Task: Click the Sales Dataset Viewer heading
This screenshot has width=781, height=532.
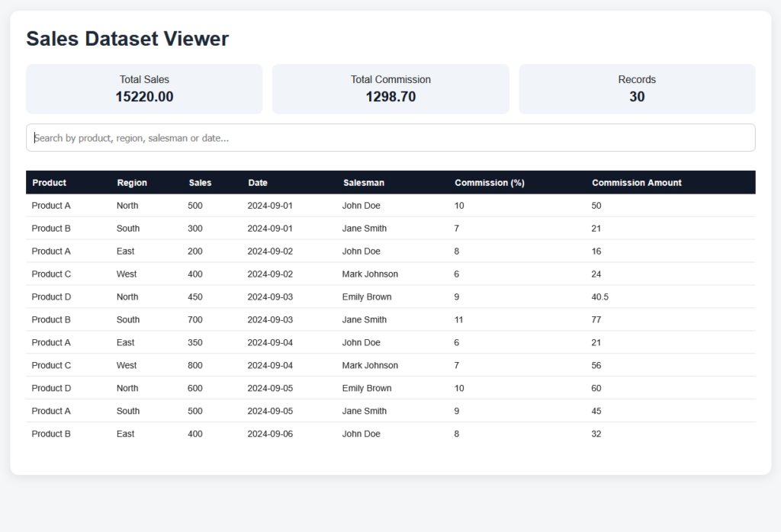Action: 127,39
